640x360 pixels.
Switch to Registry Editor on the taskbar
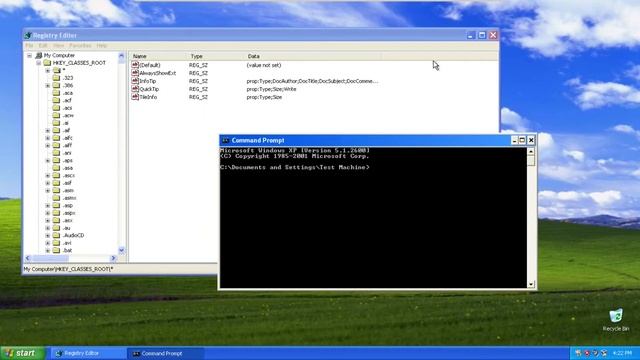(87, 353)
